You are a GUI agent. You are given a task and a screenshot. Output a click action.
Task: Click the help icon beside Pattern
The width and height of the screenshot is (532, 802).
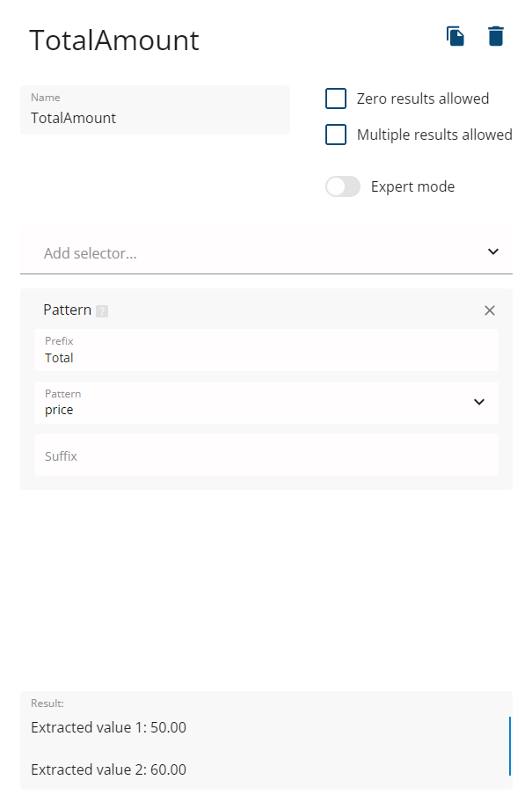(102, 311)
